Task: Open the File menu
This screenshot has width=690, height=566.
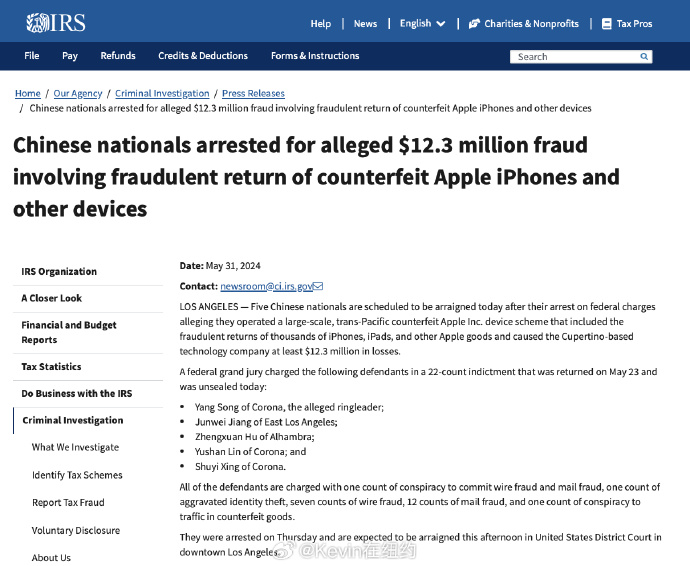Action: click(32, 56)
